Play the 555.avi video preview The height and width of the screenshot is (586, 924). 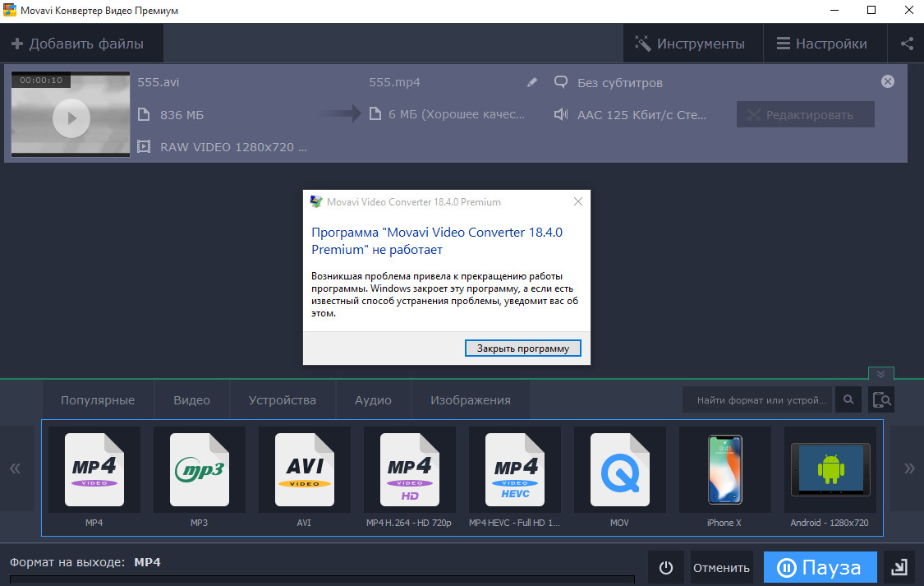[x=71, y=118]
